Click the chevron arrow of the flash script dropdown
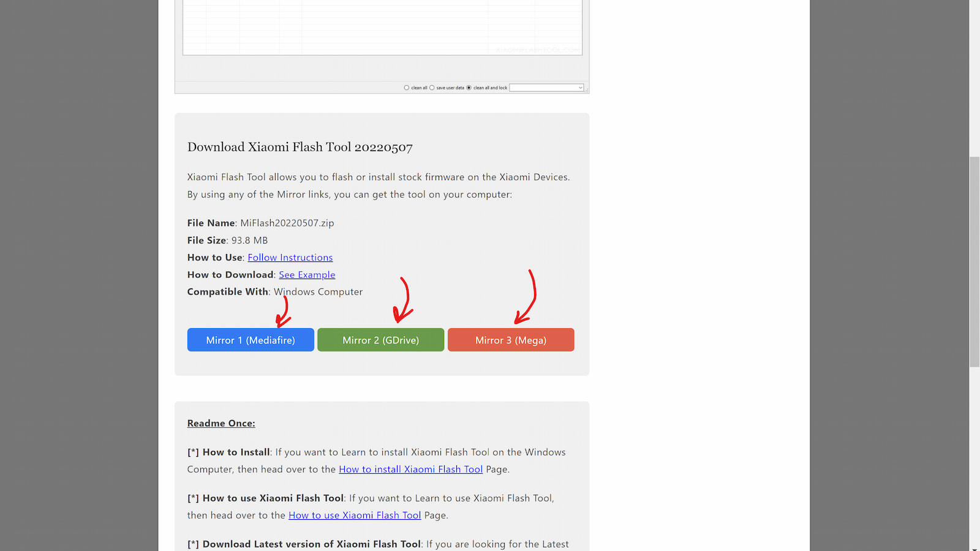Viewport: 980px width, 551px height. click(580, 88)
